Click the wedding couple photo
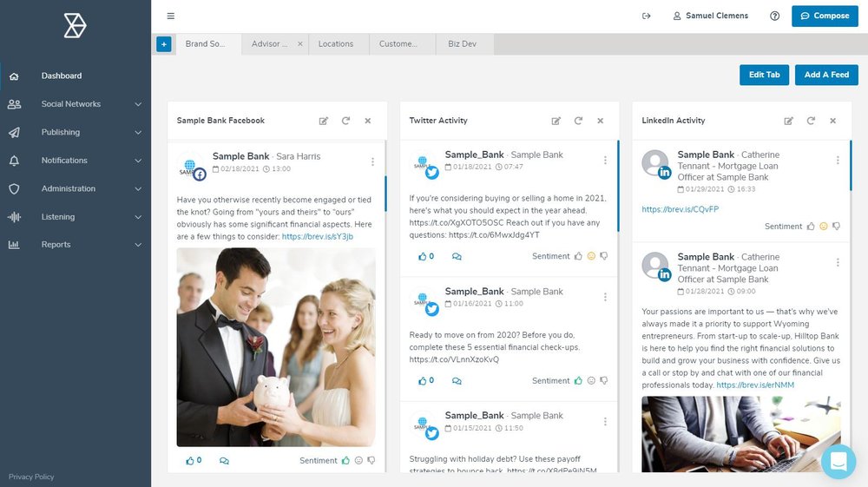This screenshot has width=868, height=487. (x=276, y=347)
